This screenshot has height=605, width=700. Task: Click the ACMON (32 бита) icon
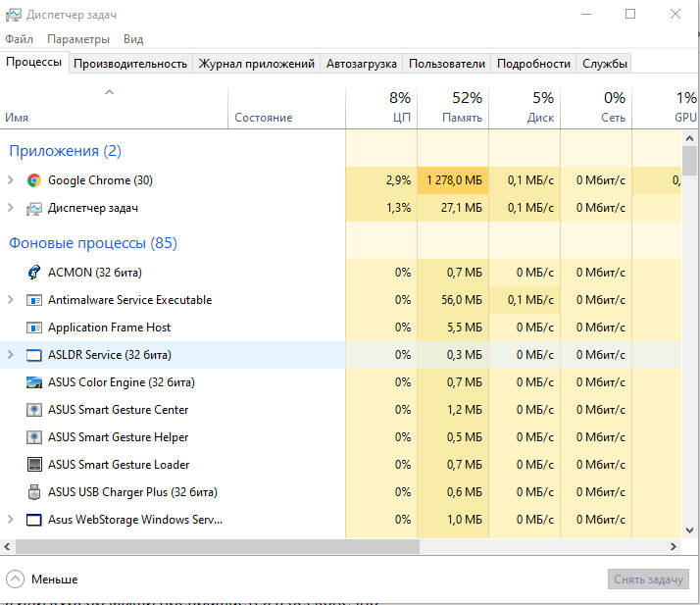(x=34, y=273)
